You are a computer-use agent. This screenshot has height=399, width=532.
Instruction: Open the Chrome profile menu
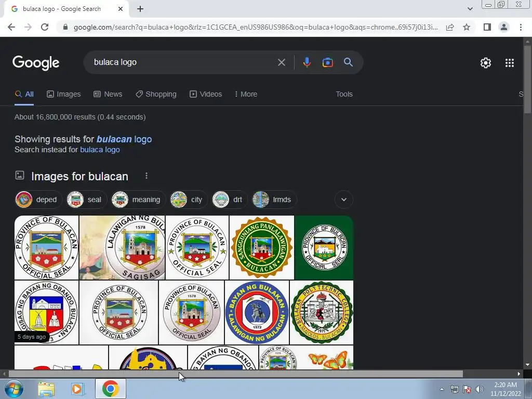coord(504,27)
